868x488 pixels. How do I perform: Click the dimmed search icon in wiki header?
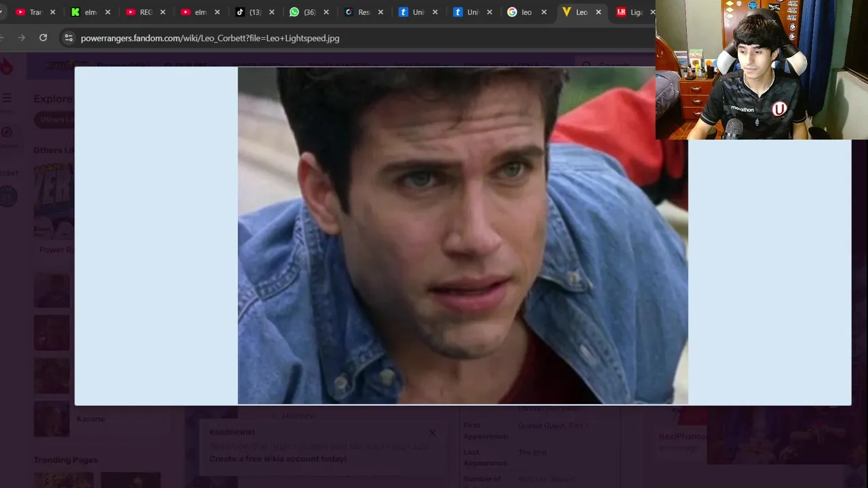click(x=587, y=66)
